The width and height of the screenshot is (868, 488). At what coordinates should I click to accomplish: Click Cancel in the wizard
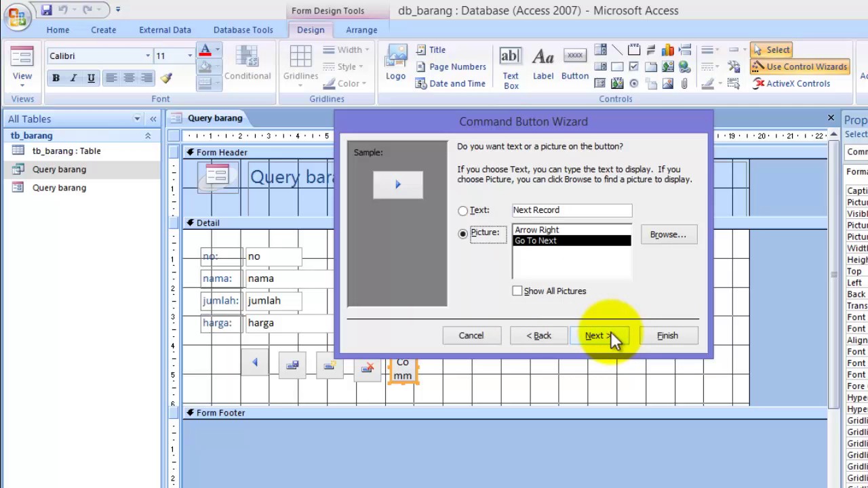471,335
